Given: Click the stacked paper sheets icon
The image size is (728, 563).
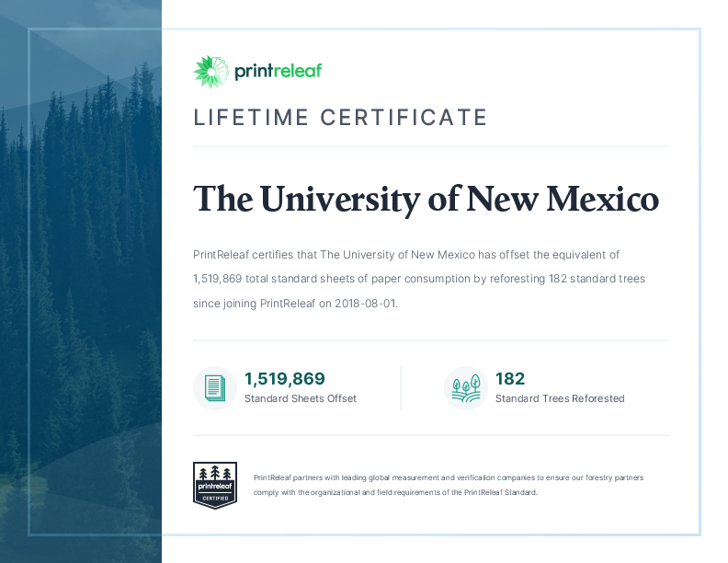Looking at the screenshot, I should [x=214, y=388].
